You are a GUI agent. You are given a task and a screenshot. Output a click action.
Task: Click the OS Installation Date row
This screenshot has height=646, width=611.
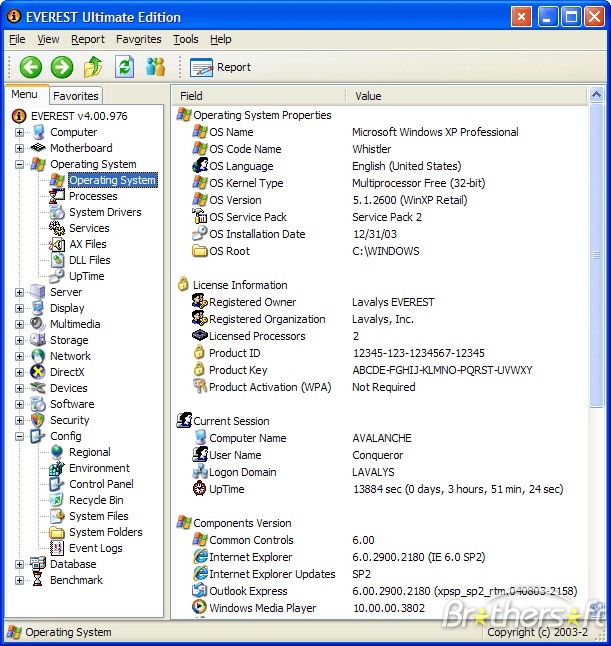click(x=379, y=234)
